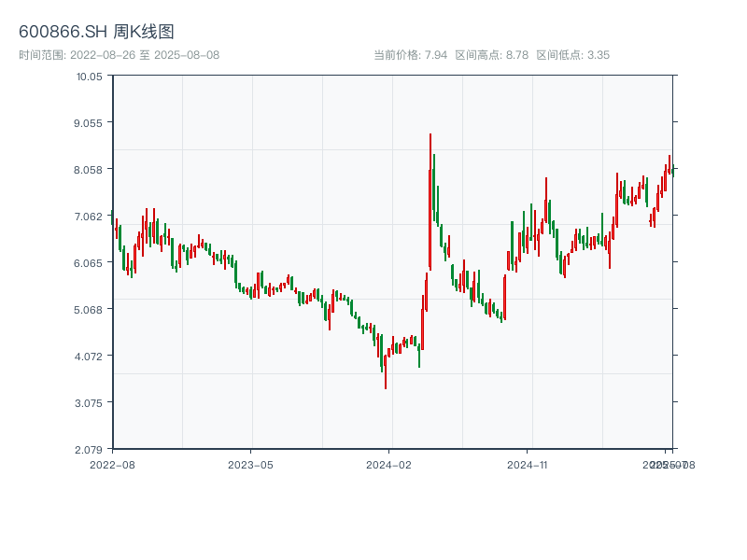Click the 2024-02 x-axis date label
The height and width of the screenshot is (560, 747).
pos(389,464)
